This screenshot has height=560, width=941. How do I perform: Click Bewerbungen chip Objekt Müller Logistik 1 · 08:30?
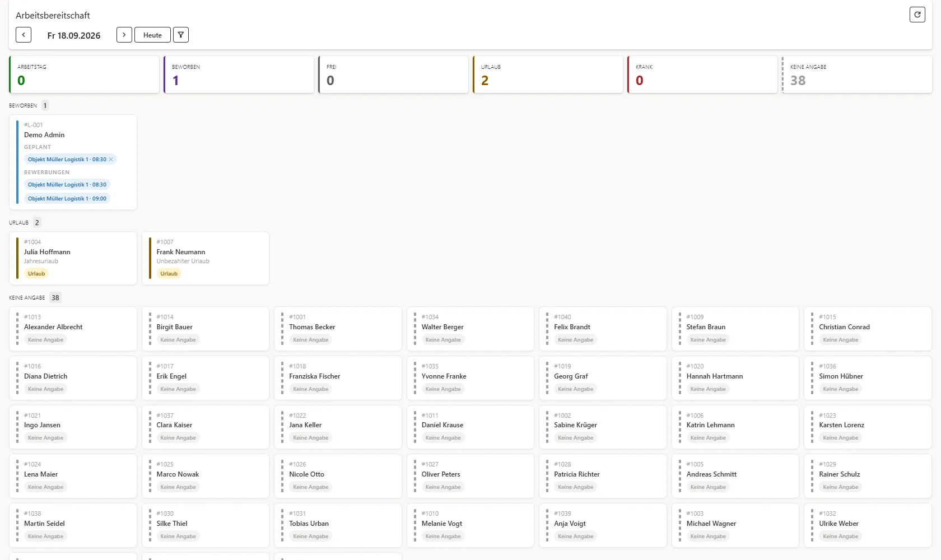67,184
